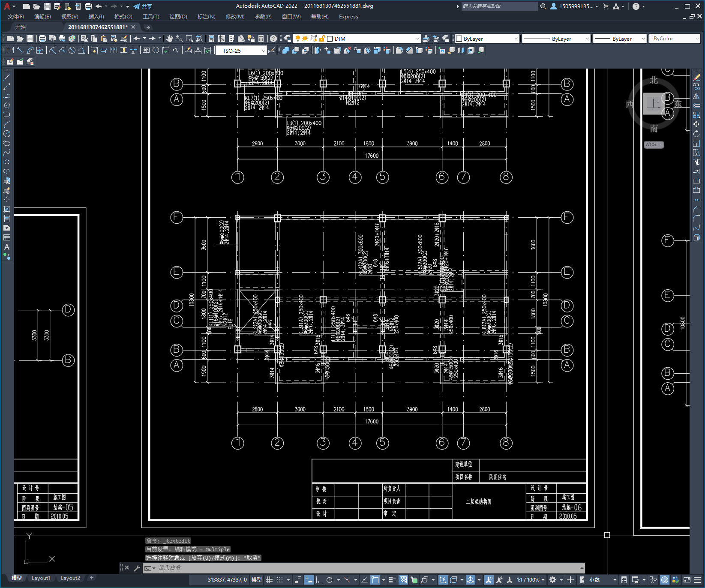Select the Line tool in the draw toolbar
This screenshot has height=588, width=705.
(7, 77)
